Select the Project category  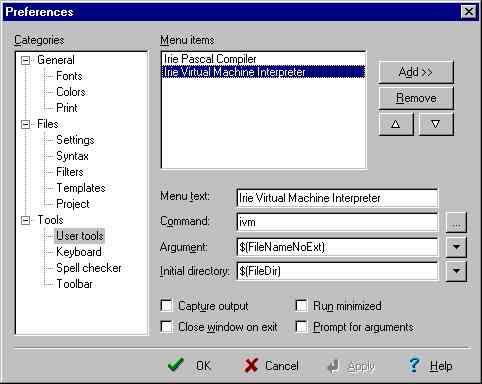(73, 204)
